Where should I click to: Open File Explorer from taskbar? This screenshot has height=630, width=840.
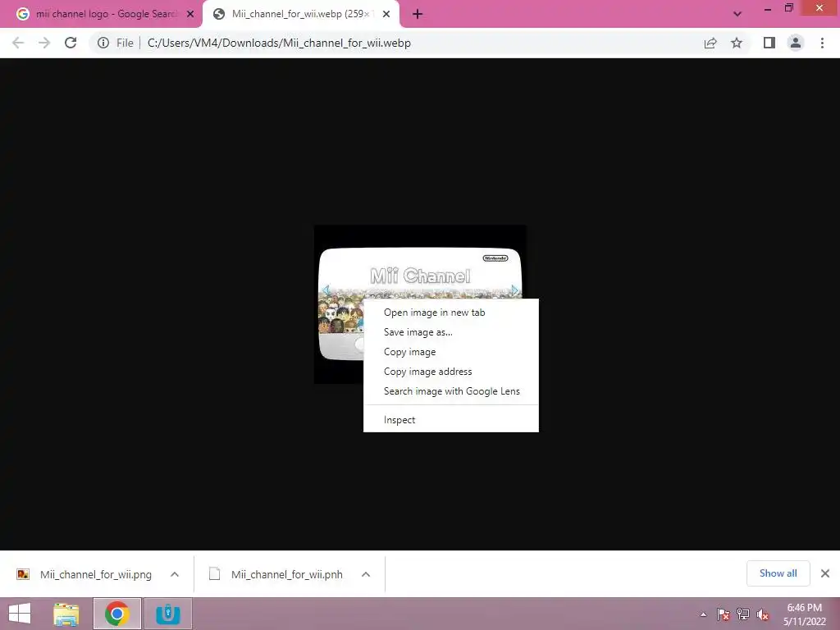66,614
